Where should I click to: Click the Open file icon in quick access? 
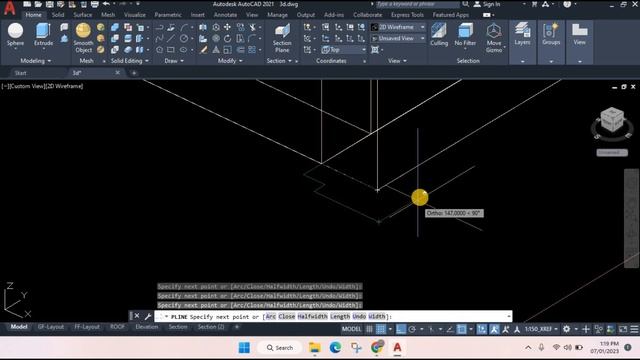38,4
